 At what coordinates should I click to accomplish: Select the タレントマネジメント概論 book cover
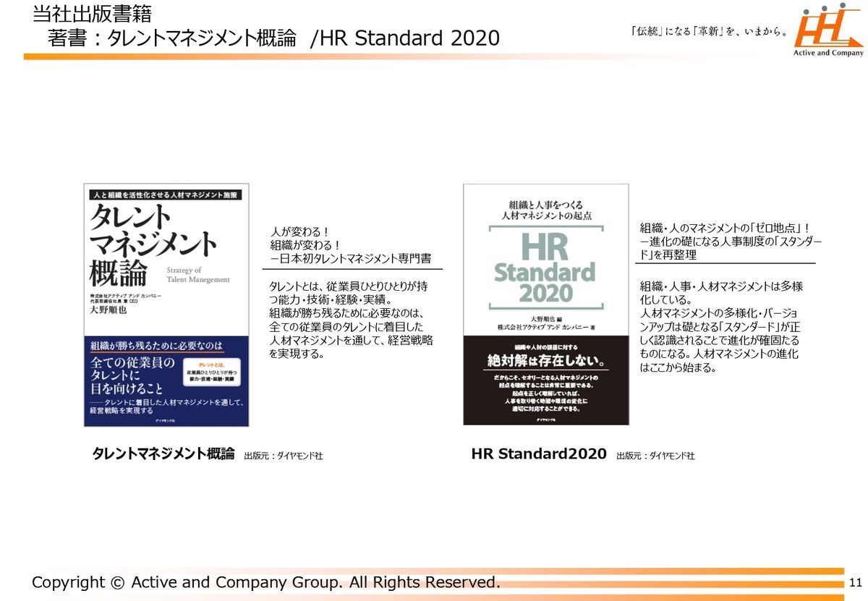click(166, 304)
